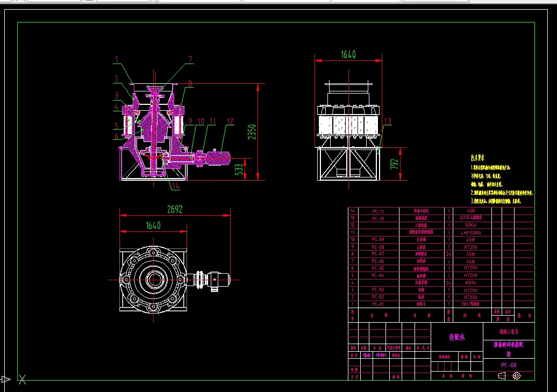Image resolution: width=557 pixels, height=392 pixels.
Task: Click balloon number 10 on the section view
Action: (201, 122)
